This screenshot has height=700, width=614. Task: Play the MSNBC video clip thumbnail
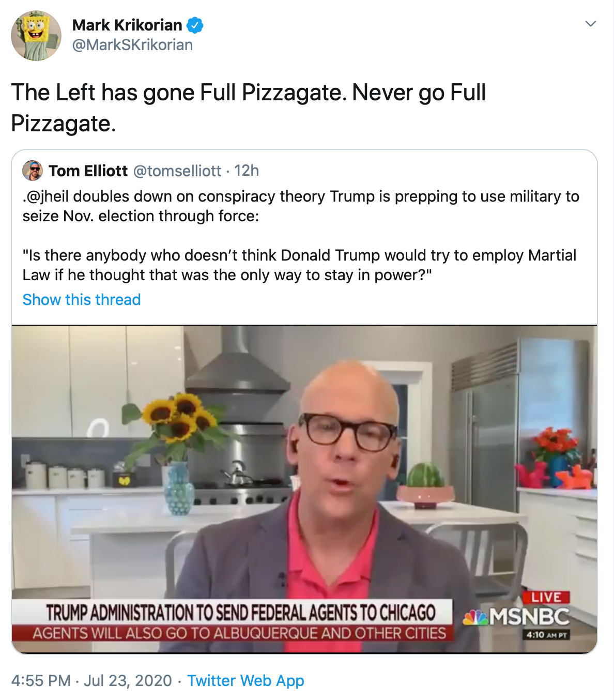point(304,489)
